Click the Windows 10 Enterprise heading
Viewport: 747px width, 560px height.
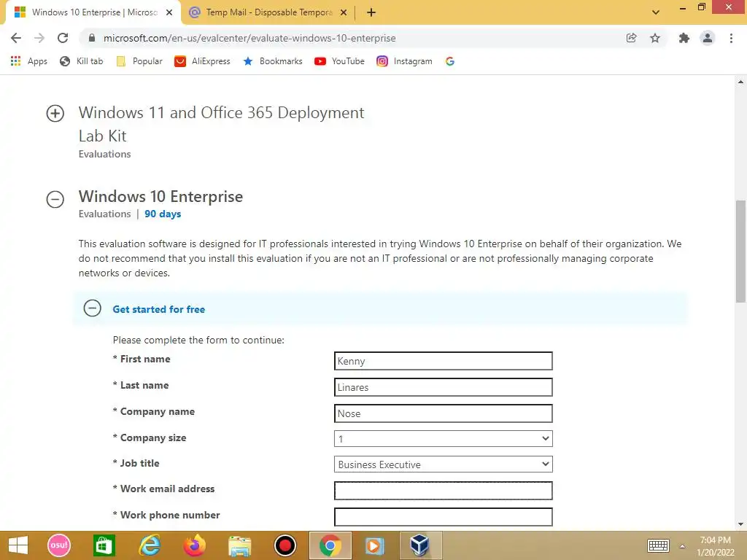[160, 196]
